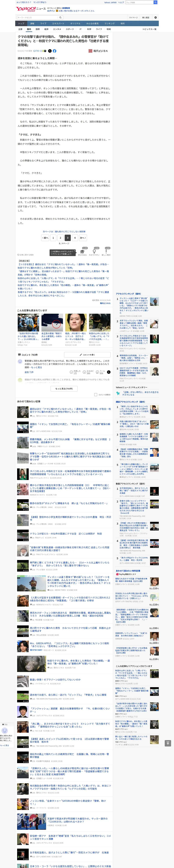Click the search magnifier button beside keyword field
Screen dimensions: 174x868
pyautogui.click(x=60, y=18)
